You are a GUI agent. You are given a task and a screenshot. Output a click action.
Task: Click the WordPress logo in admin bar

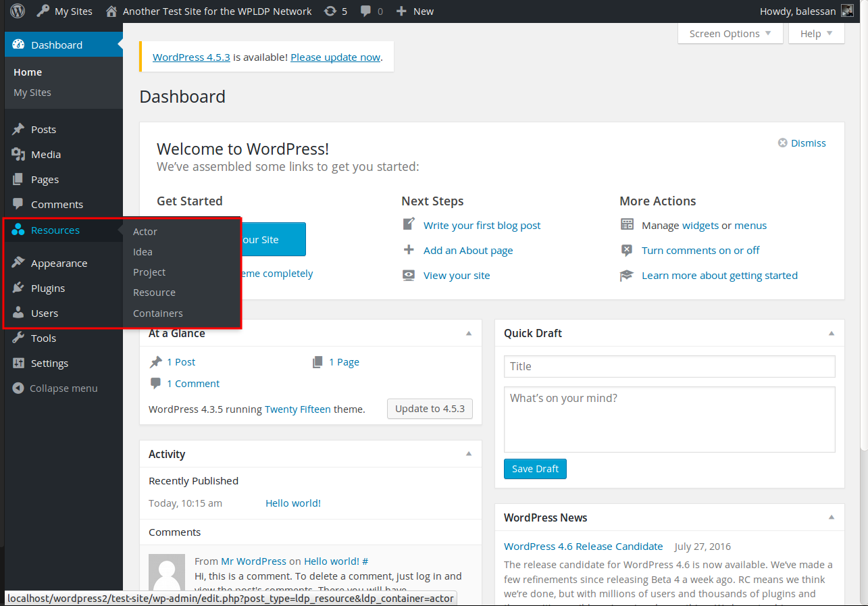[x=18, y=11]
